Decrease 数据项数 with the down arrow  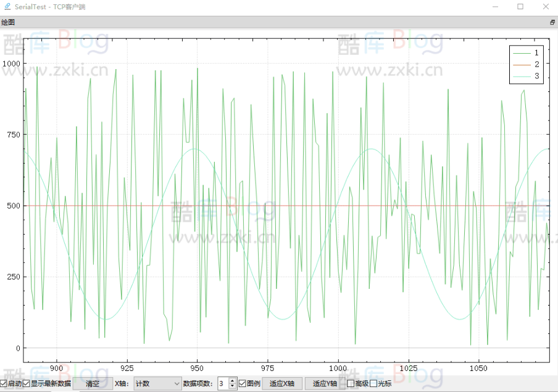(232, 386)
